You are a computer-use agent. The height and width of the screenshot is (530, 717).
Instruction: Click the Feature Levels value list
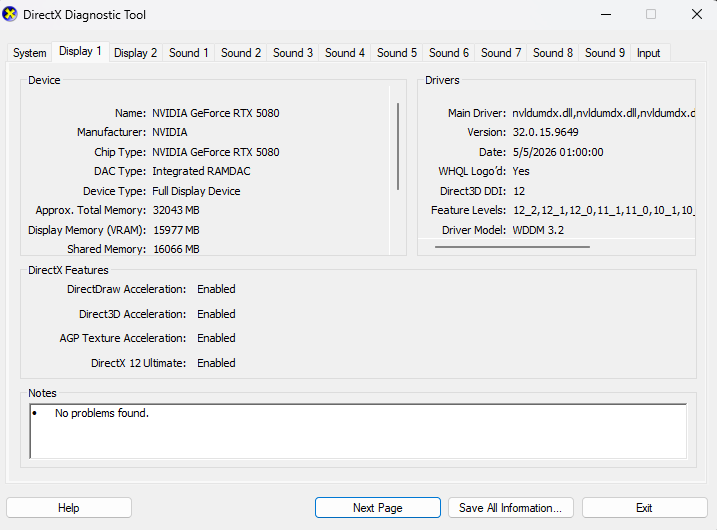click(x=604, y=210)
